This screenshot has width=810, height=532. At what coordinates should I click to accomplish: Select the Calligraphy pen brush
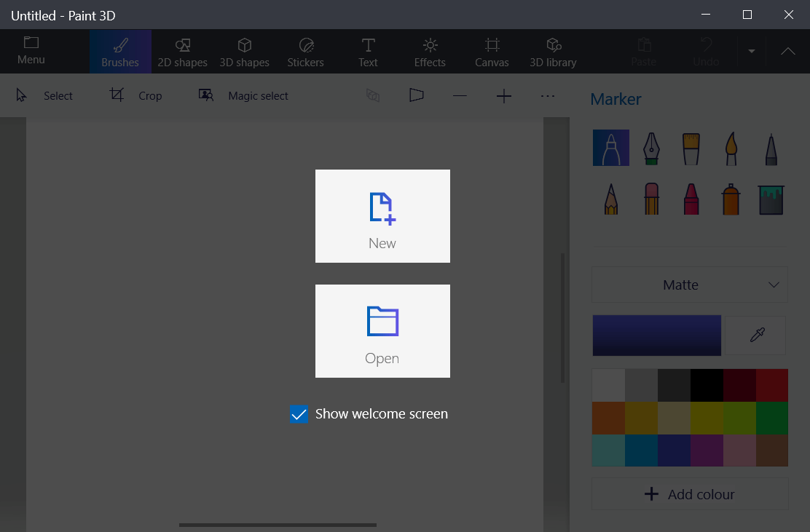[x=651, y=148]
